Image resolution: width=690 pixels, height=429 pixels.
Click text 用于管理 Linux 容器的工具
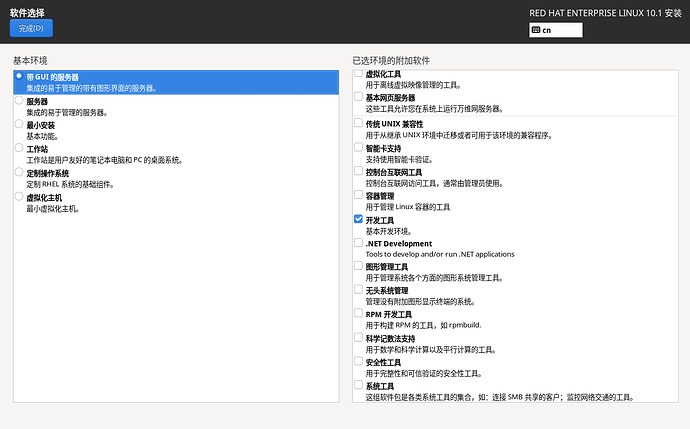pyautogui.click(x=408, y=207)
